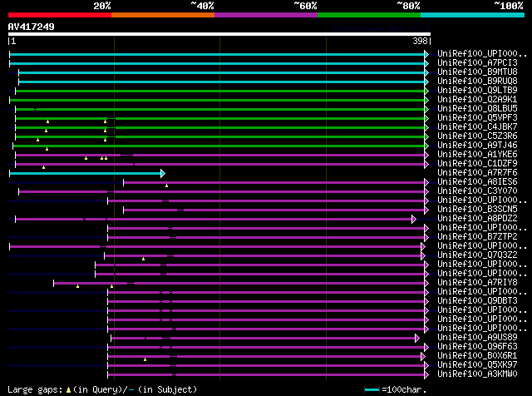Click the green Q9LTB9 alignment bar
532x396 pixels.
coord(219,91)
